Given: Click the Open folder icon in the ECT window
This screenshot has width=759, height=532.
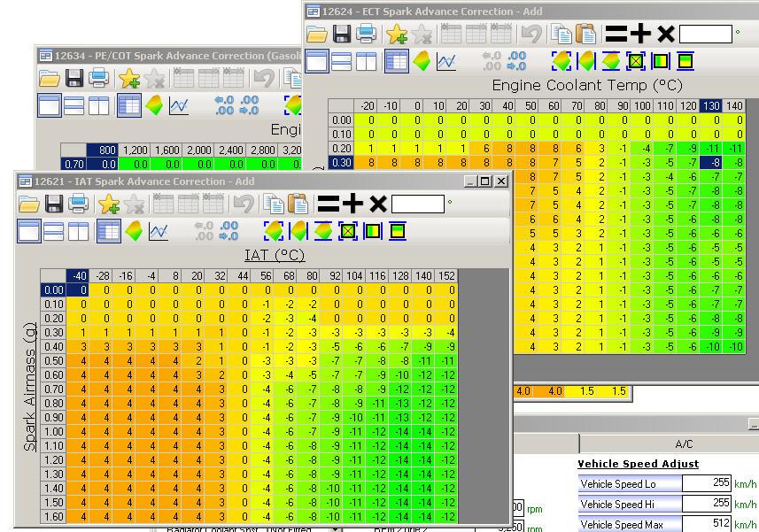Looking at the screenshot, I should (316, 35).
